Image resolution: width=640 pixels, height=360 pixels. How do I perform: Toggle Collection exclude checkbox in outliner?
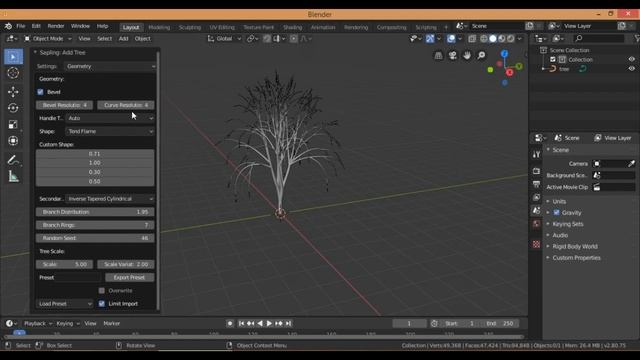[x=553, y=60]
